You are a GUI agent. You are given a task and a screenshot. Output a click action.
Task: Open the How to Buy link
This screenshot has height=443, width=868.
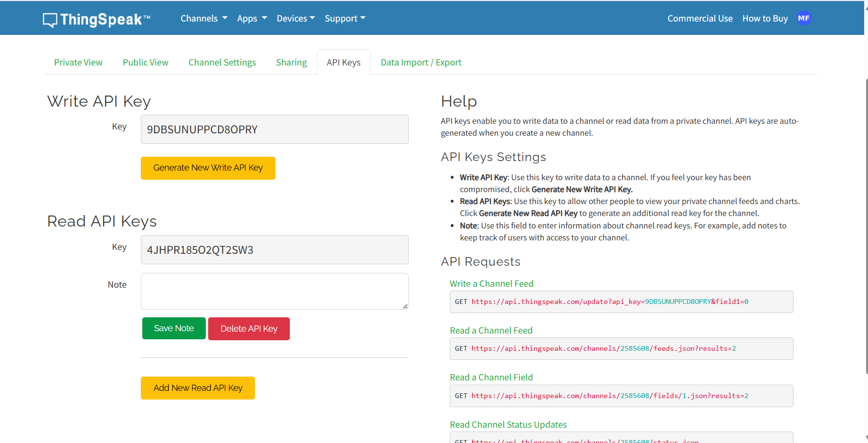pyautogui.click(x=765, y=18)
